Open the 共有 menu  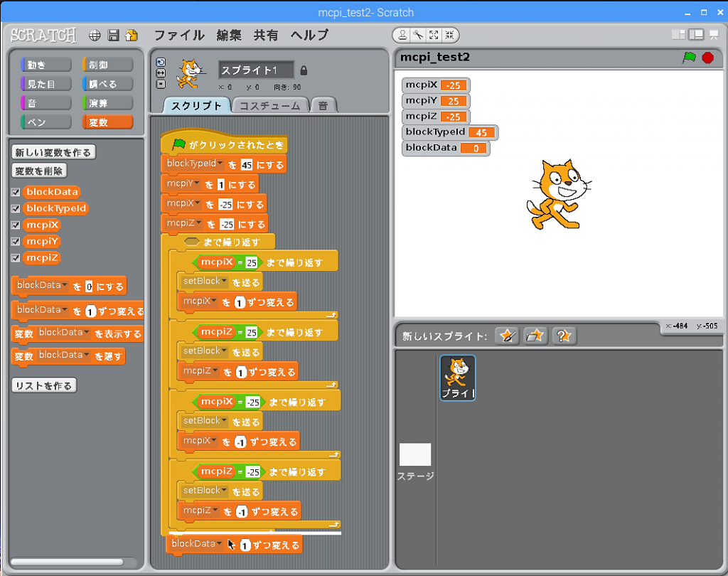tap(266, 36)
